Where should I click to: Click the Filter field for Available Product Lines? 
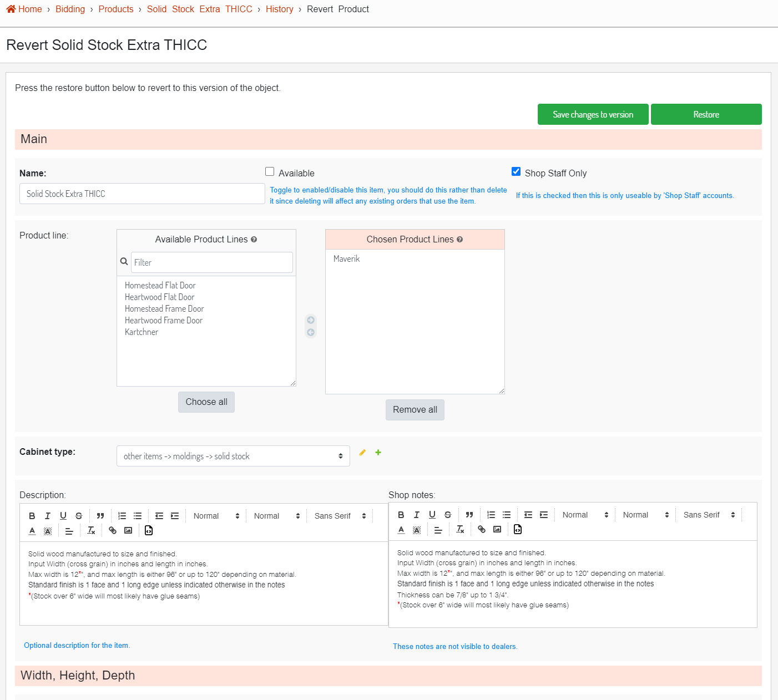tap(211, 262)
